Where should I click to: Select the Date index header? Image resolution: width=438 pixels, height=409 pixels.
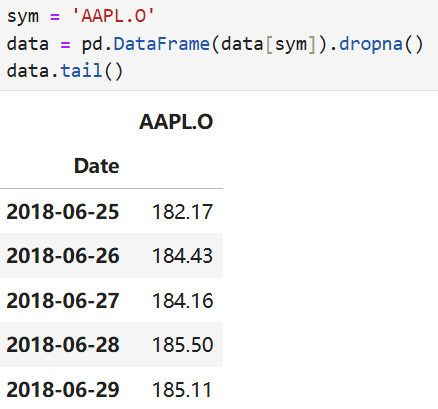click(x=96, y=166)
